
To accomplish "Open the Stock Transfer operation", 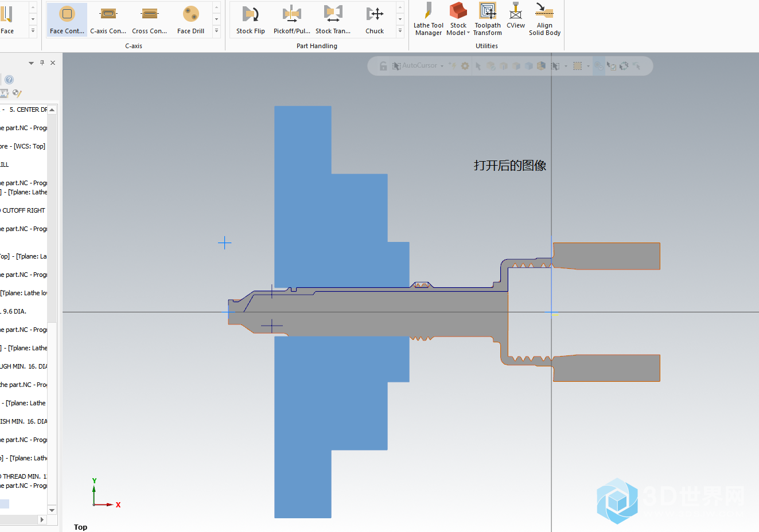I will coord(333,19).
